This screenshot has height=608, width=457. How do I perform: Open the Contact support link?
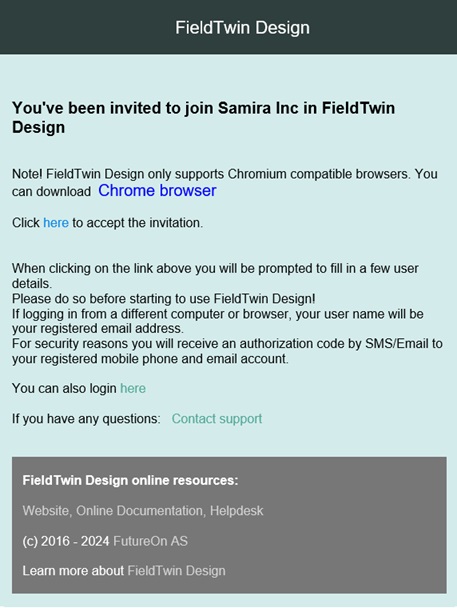pyautogui.click(x=217, y=419)
